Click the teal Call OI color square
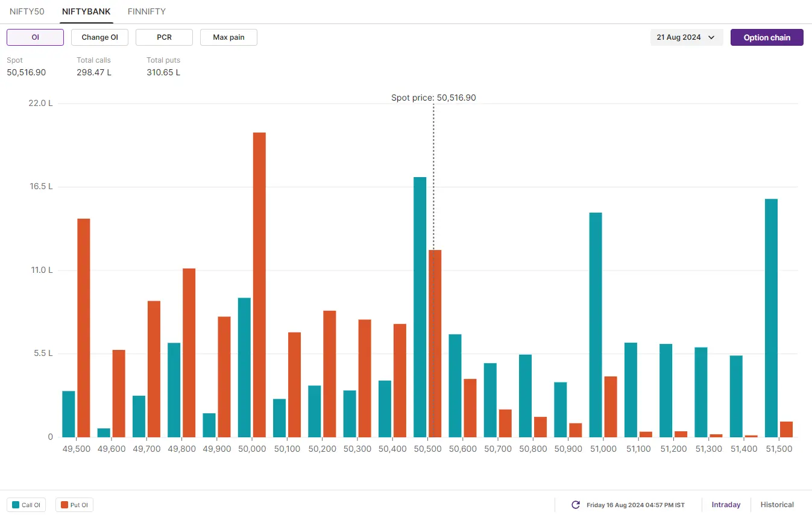The width and height of the screenshot is (812, 515). (x=16, y=505)
